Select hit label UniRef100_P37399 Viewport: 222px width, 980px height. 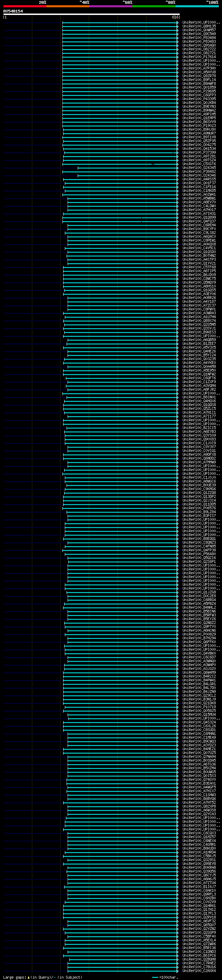click(199, 153)
